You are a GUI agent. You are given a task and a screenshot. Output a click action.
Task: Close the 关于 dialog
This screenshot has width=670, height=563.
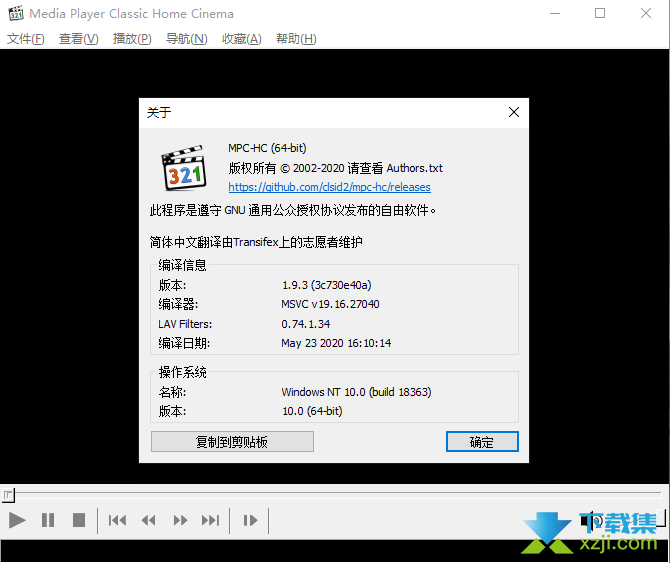click(x=514, y=112)
